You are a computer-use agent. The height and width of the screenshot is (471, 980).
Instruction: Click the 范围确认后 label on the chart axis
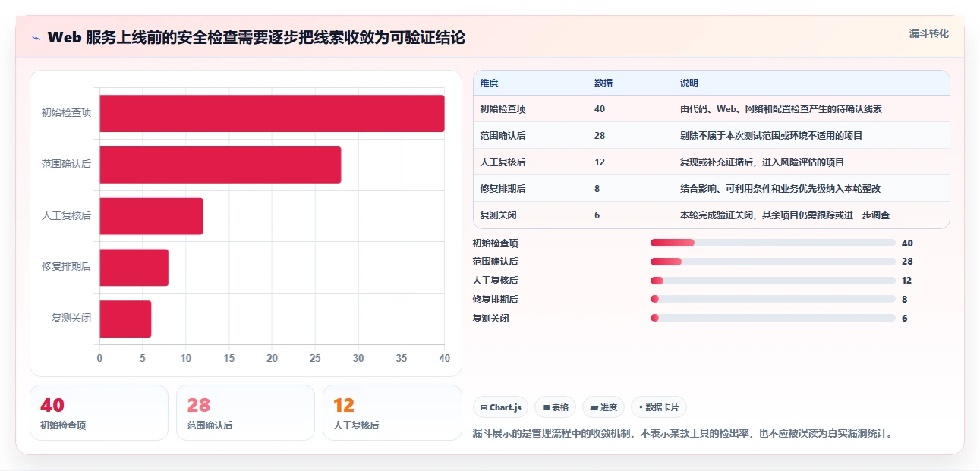(x=66, y=165)
